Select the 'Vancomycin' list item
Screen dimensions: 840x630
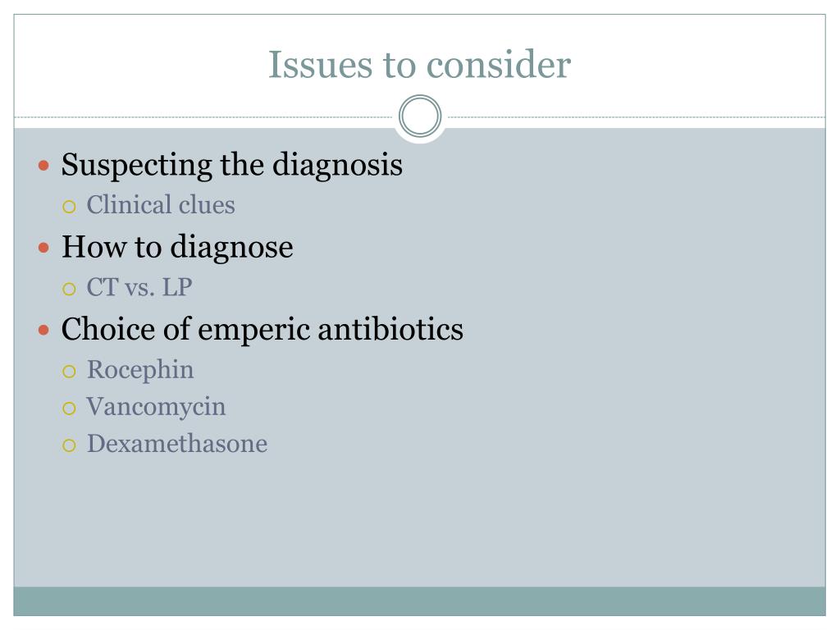click(156, 407)
